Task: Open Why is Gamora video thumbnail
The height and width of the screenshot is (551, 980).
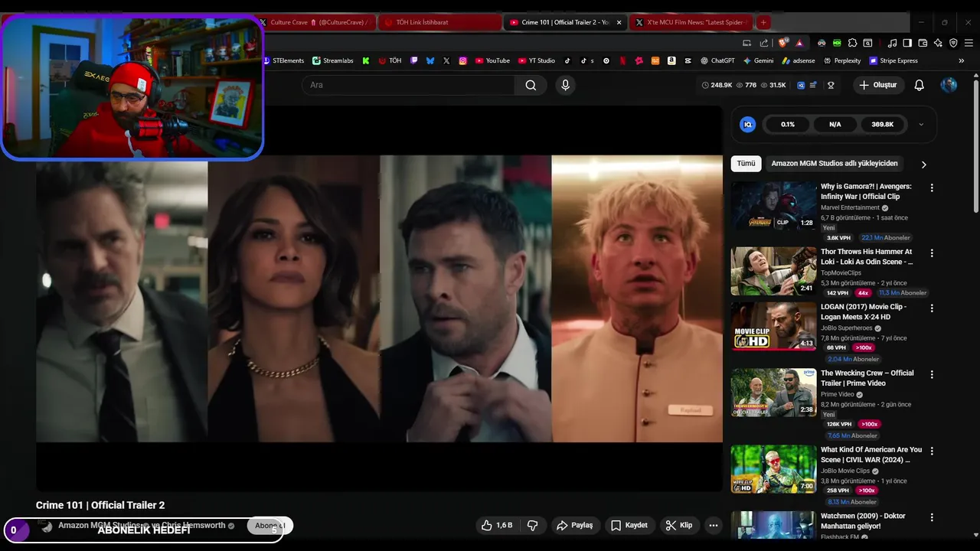Action: click(773, 206)
